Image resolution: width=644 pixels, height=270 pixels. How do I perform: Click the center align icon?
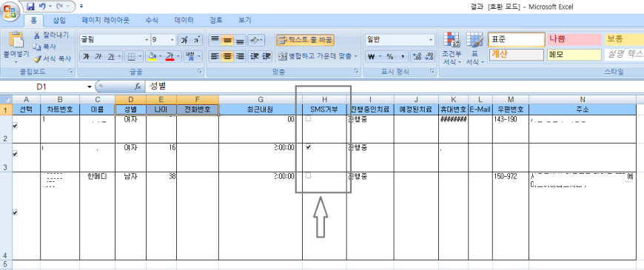pos(227,56)
